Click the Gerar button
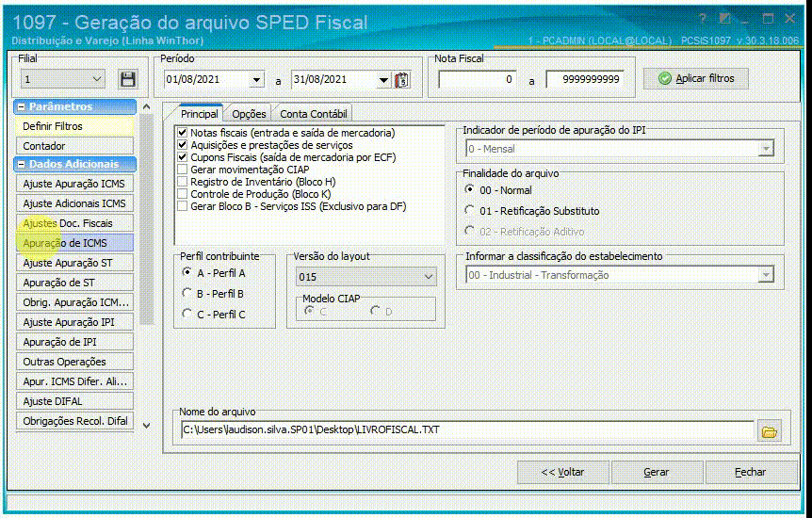Viewport: 812px width, 518px height. pyautogui.click(x=657, y=472)
